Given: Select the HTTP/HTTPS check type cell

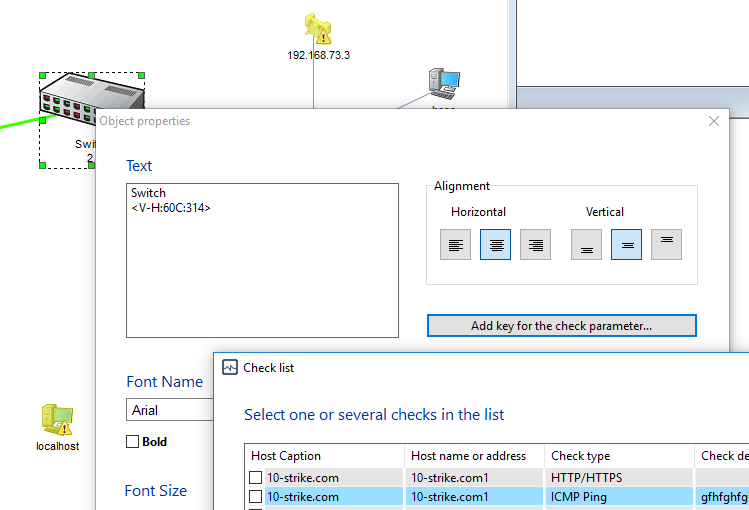Looking at the screenshot, I should [x=619, y=478].
